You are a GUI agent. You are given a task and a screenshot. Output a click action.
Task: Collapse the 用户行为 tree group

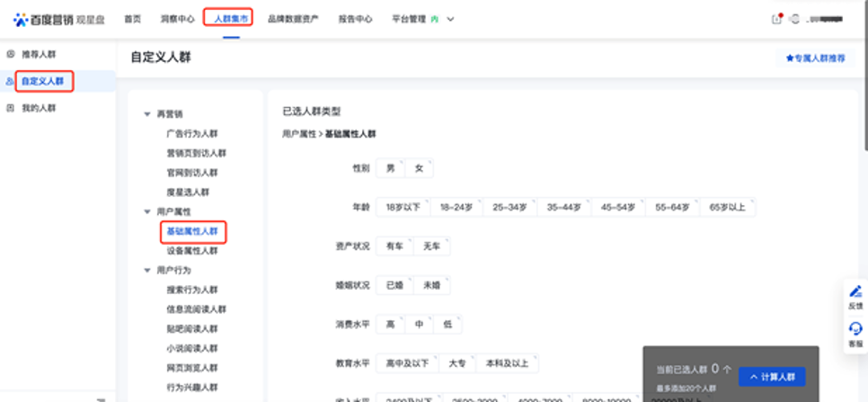pos(147,270)
